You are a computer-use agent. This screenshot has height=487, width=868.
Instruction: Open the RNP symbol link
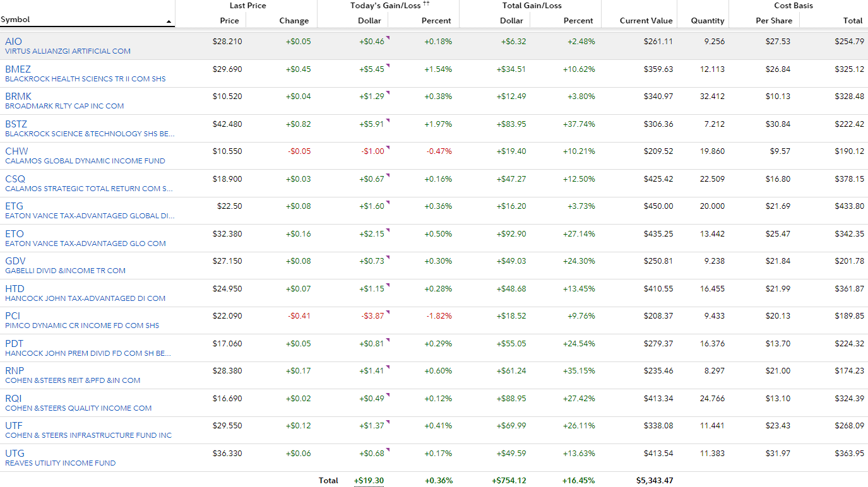pos(15,371)
